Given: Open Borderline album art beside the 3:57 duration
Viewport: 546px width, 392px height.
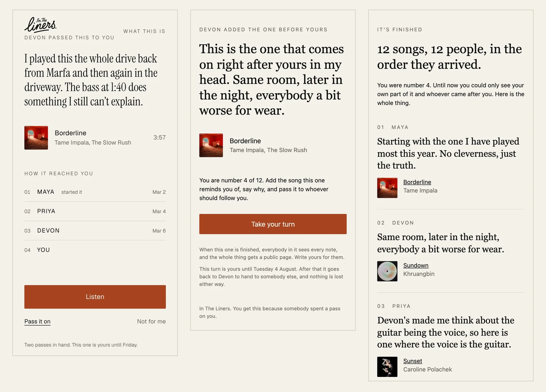Looking at the screenshot, I should (36, 138).
